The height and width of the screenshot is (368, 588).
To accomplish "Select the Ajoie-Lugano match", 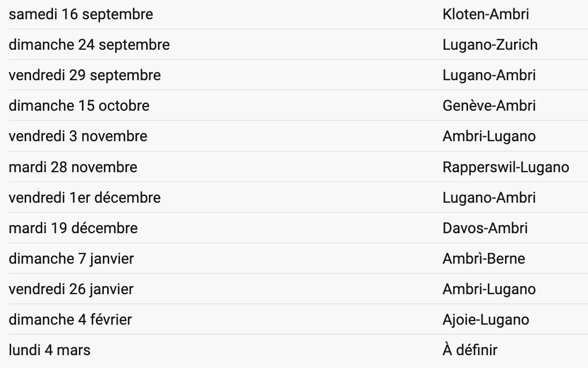I will point(486,320).
